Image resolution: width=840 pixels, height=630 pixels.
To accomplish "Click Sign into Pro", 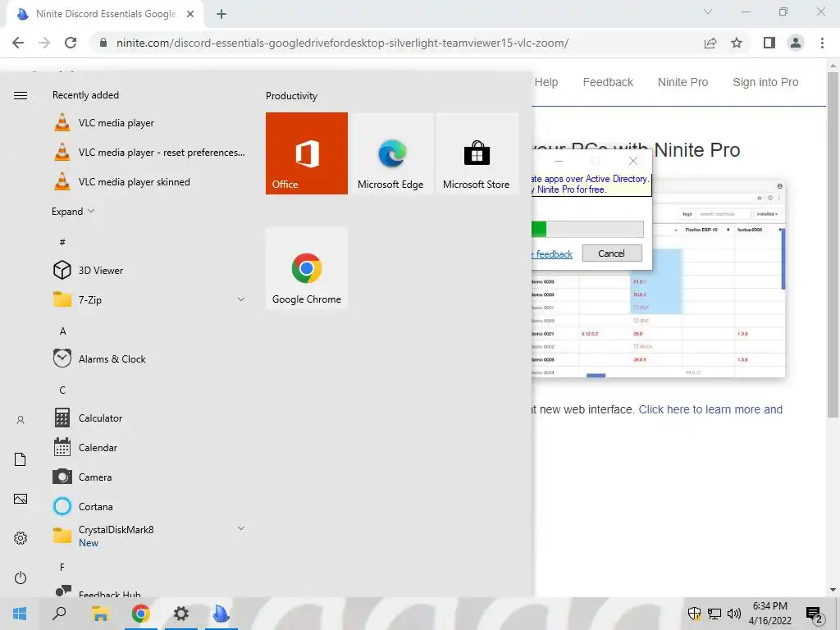I will click(x=765, y=82).
